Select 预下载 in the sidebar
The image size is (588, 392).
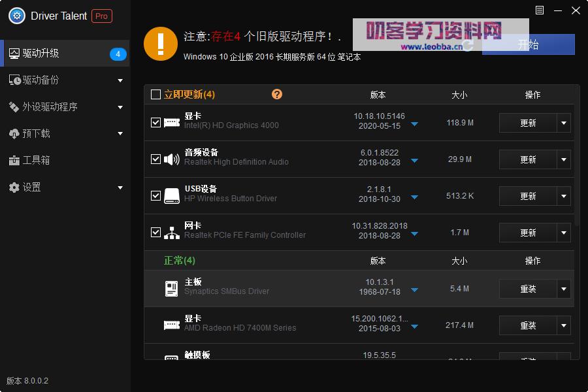(65, 133)
